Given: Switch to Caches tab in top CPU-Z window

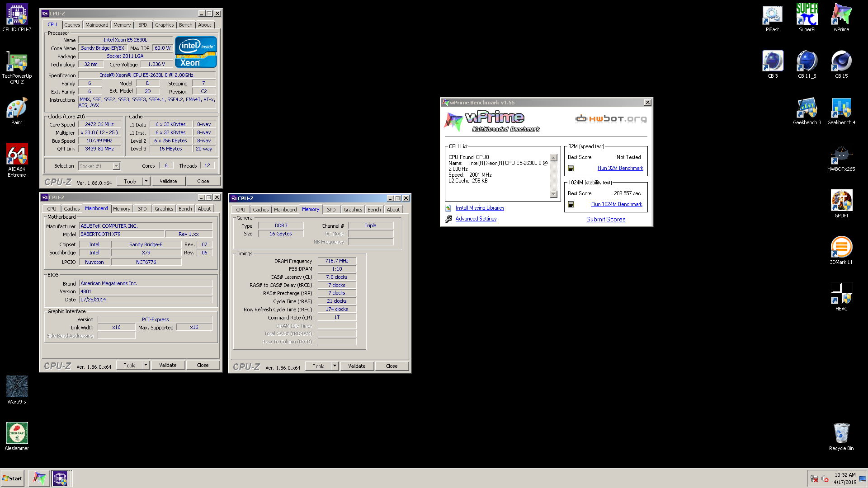Looking at the screenshot, I should [72, 25].
